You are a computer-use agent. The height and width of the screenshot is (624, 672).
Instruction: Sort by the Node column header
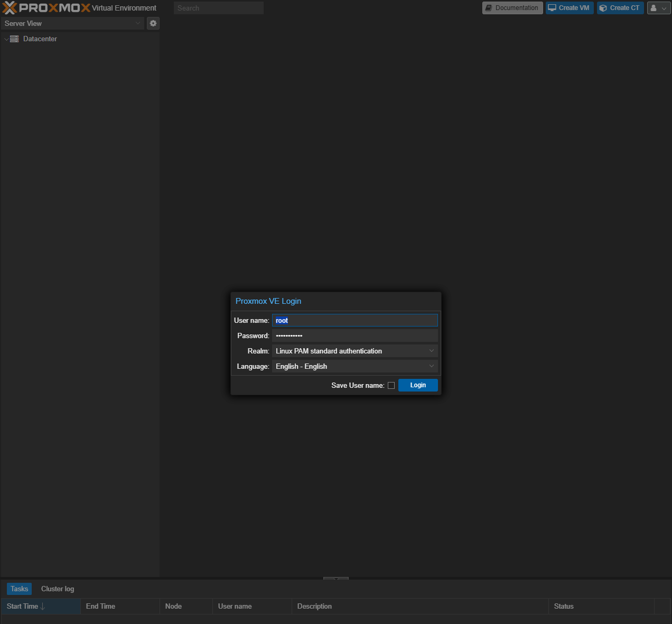pyautogui.click(x=186, y=606)
